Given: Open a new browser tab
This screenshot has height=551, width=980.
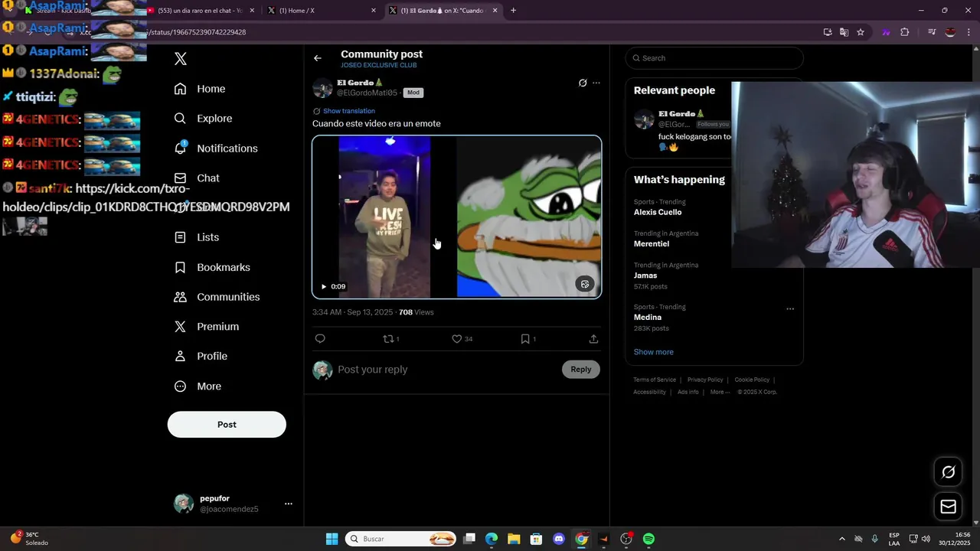Looking at the screenshot, I should 513,11.
